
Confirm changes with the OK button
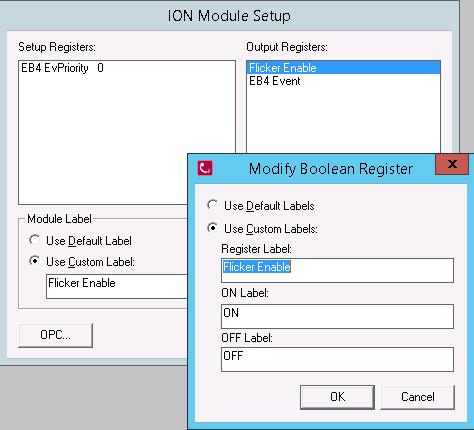click(x=337, y=397)
